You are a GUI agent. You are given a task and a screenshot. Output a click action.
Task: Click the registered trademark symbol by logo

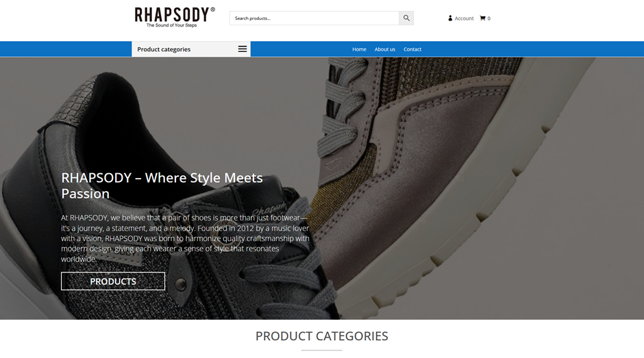pyautogui.click(x=213, y=10)
